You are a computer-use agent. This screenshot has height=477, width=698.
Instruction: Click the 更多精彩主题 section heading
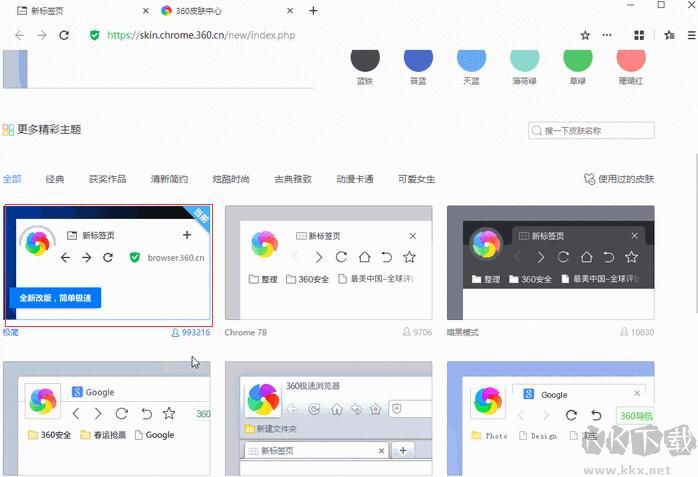49,129
